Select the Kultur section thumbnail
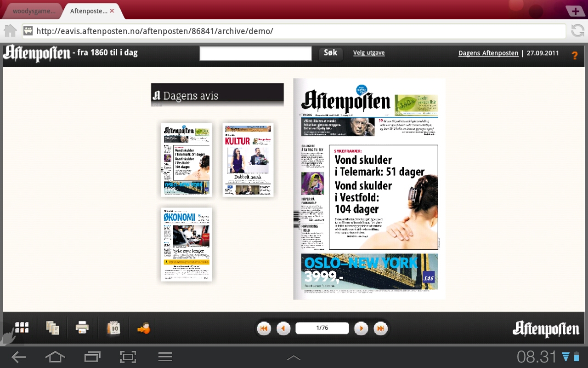The height and width of the screenshot is (368, 588). pos(248,160)
